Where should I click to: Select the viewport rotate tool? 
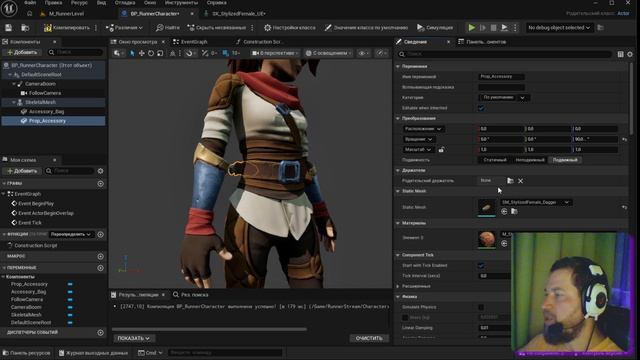click(151, 53)
